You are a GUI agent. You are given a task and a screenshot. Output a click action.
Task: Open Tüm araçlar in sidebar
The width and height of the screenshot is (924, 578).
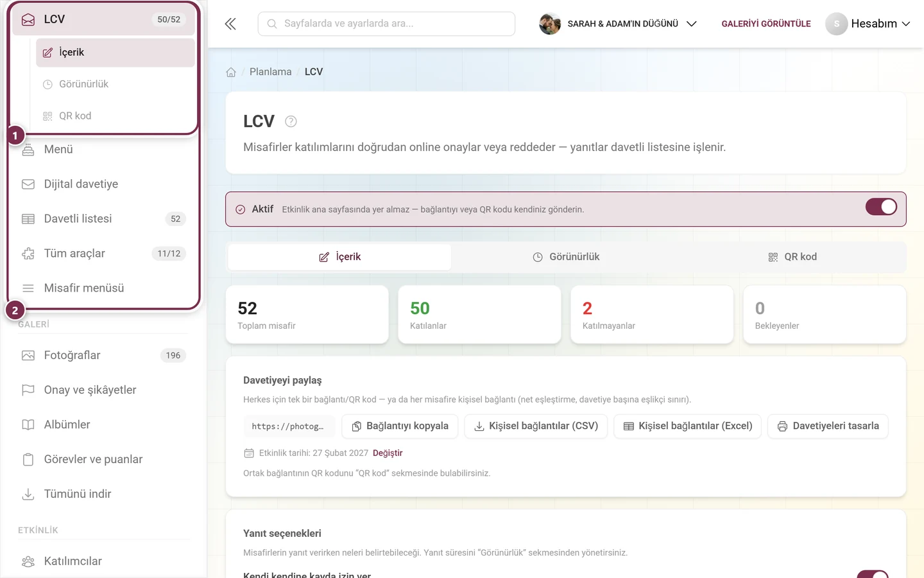pos(103,253)
